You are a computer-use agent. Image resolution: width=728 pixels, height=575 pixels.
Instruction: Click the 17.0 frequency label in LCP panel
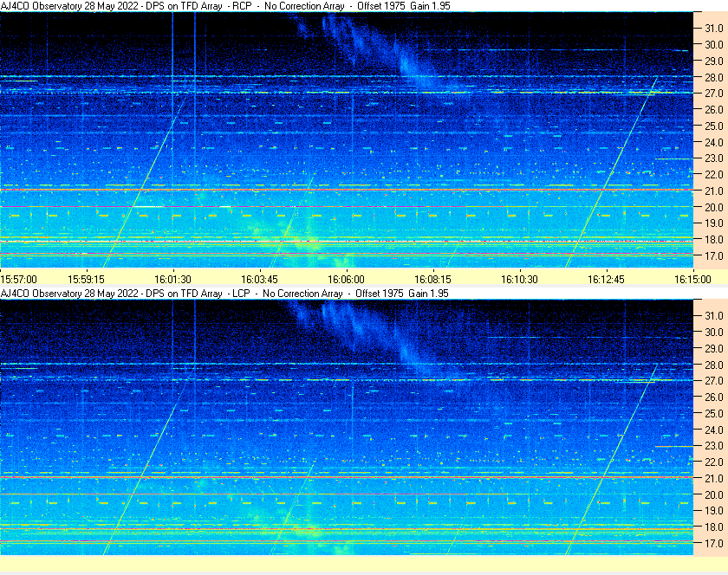(713, 544)
